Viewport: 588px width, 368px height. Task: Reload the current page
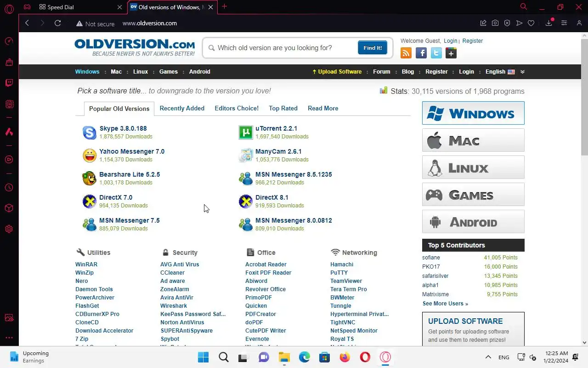pyautogui.click(x=57, y=23)
